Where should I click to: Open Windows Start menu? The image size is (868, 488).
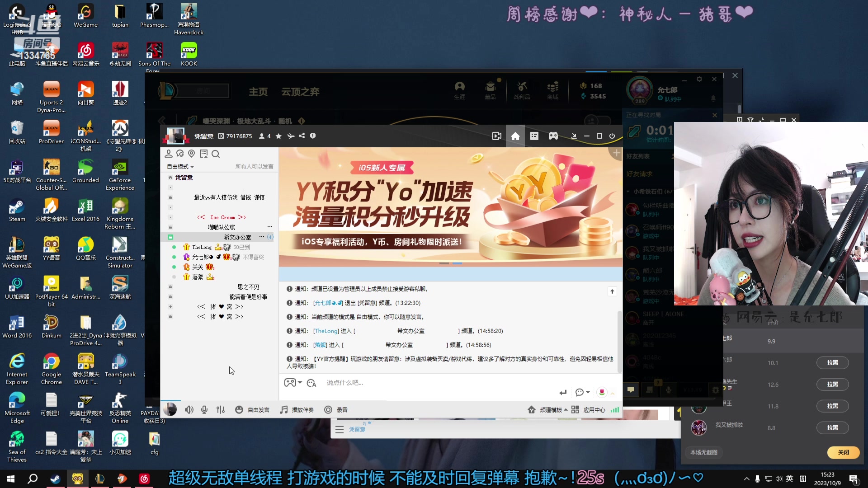(11, 479)
